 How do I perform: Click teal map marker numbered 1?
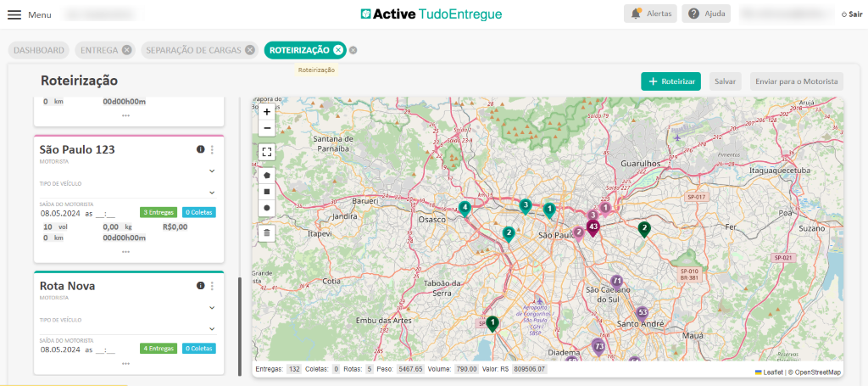coord(549,210)
